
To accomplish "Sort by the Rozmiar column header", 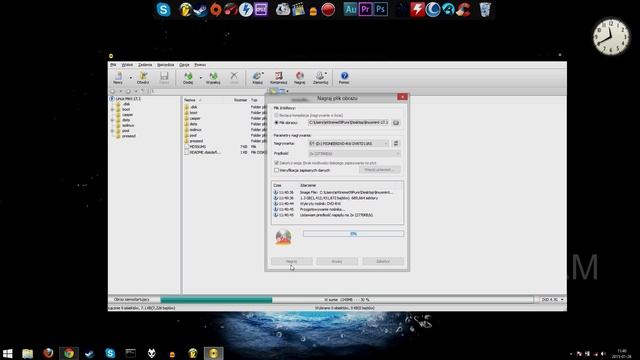I will pyautogui.click(x=240, y=100).
